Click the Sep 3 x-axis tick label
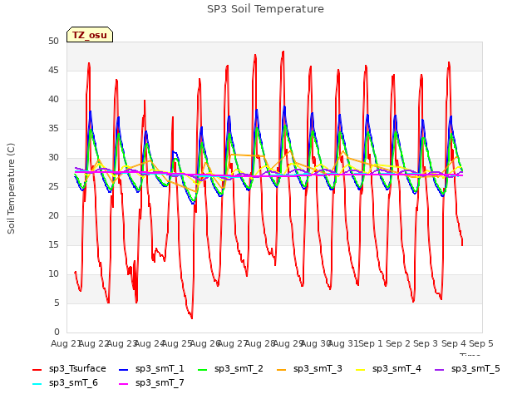This screenshot has height=399, width=532. point(426,343)
